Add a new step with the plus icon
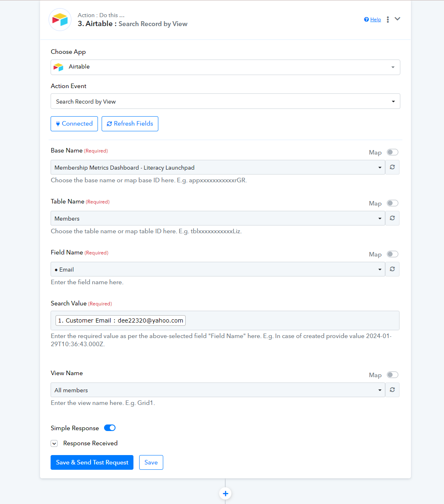The width and height of the screenshot is (444, 504). coord(225,493)
